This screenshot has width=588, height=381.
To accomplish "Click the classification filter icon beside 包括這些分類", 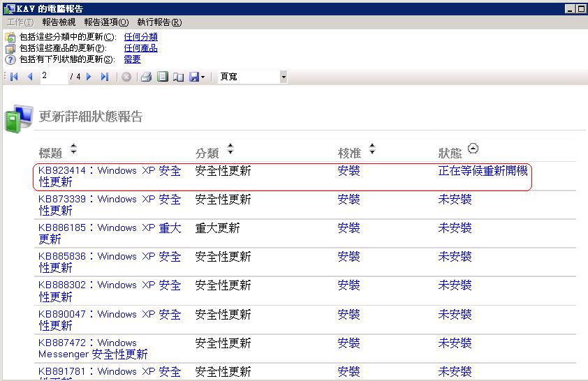I will [10, 37].
